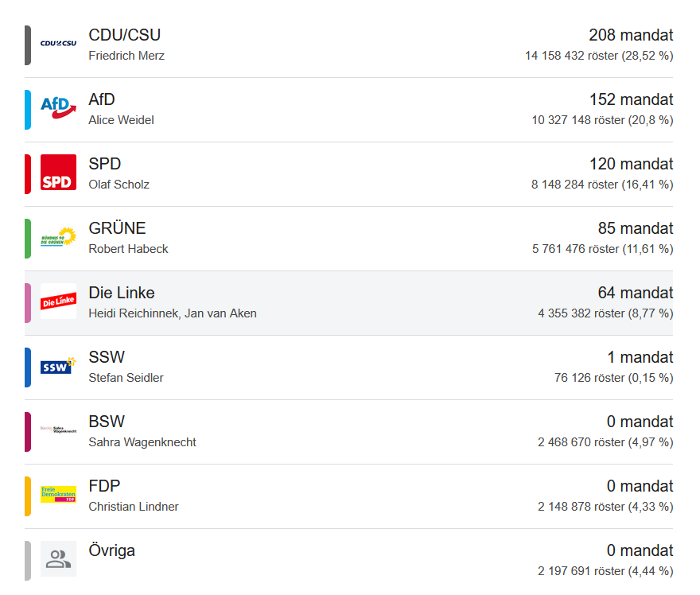Viewport: 700px width, 595px height.
Task: Click the pink Die Linke color bar
Action: 28,302
